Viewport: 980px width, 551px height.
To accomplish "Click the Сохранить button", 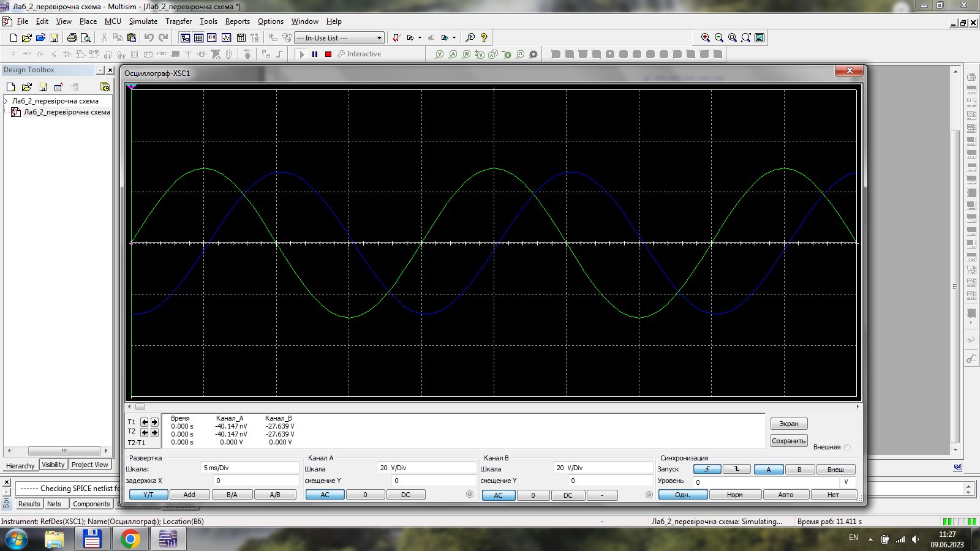I will click(x=788, y=441).
